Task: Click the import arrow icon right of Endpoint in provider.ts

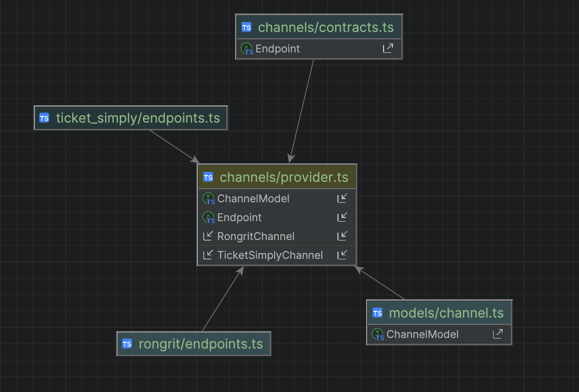Action: [x=342, y=217]
